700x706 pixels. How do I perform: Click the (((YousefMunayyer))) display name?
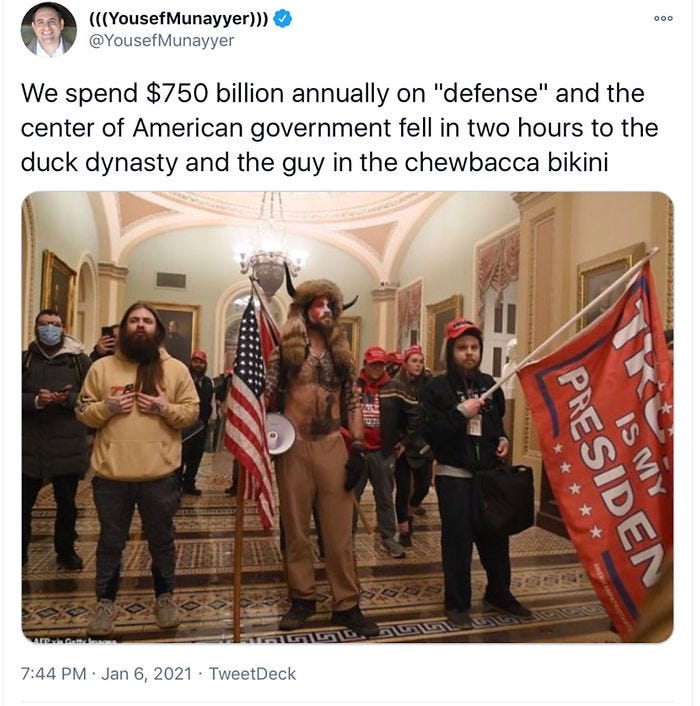pos(179,18)
